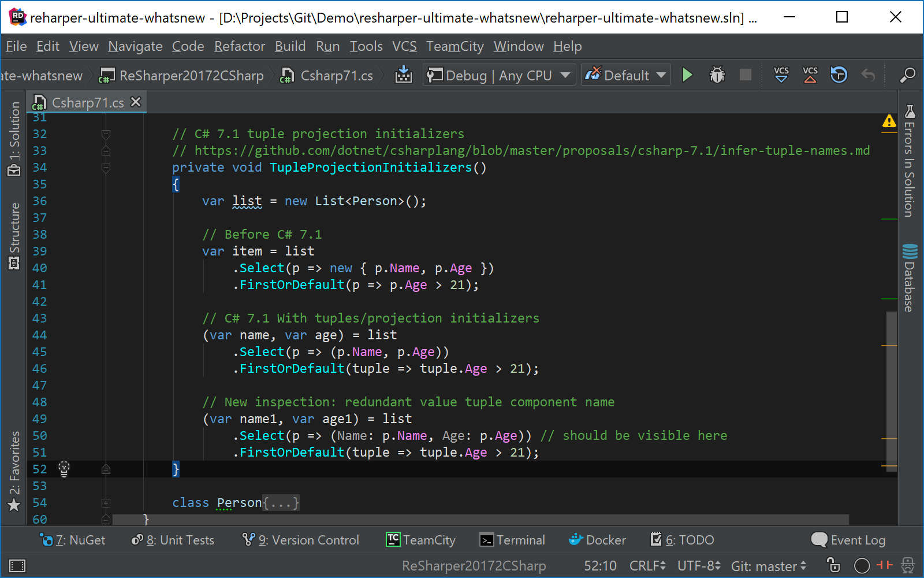Click the red memory indicator in status bar

point(884,565)
